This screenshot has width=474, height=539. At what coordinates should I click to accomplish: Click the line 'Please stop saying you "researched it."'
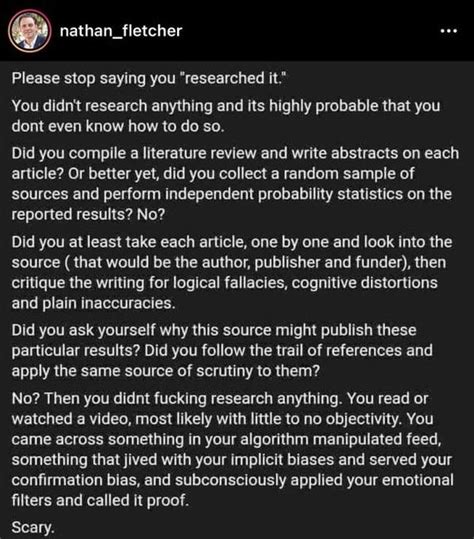point(149,78)
